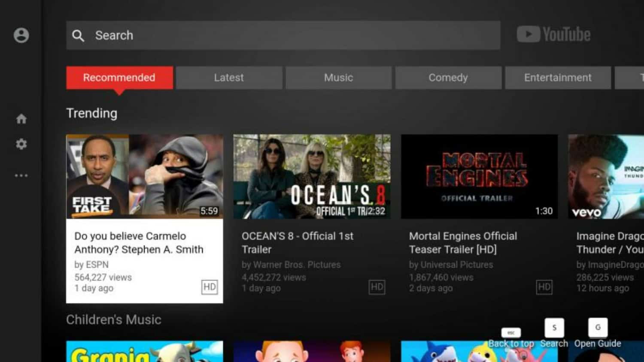The height and width of the screenshot is (362, 644).
Task: Click the '2 days ago' text
Action: pos(431,288)
